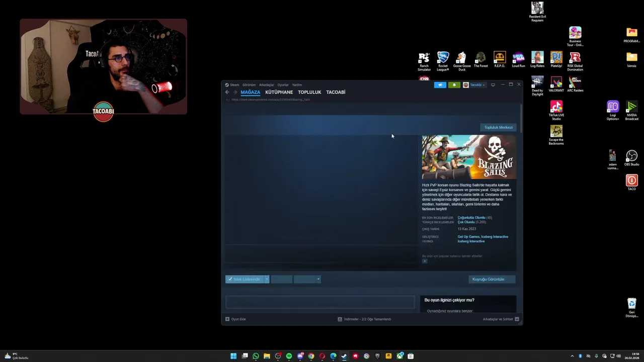Open the Steam announcements megaphone button
This screenshot has height=362, width=644.
tap(440, 85)
